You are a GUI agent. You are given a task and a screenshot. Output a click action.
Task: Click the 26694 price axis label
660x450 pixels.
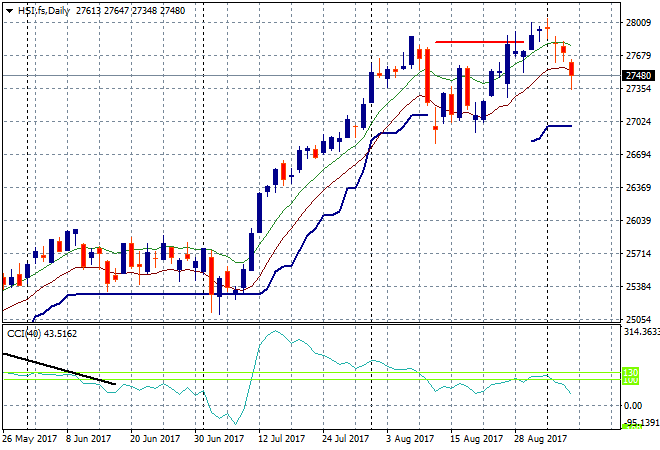pos(638,154)
